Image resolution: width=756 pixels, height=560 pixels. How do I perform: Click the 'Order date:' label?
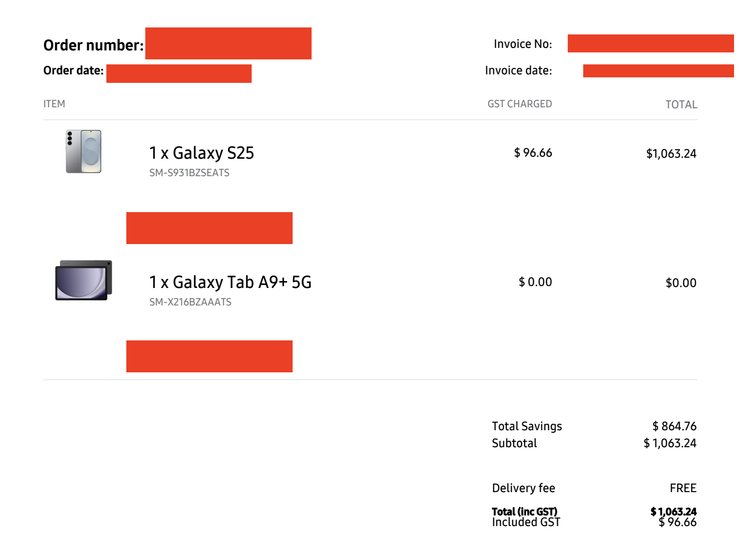click(x=73, y=70)
